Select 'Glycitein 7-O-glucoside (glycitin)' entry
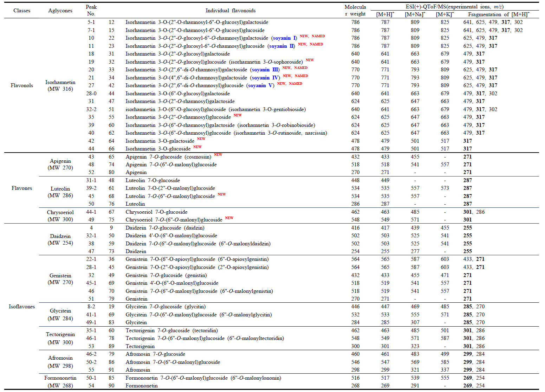The width and height of the screenshot is (545, 392). (x=166, y=307)
